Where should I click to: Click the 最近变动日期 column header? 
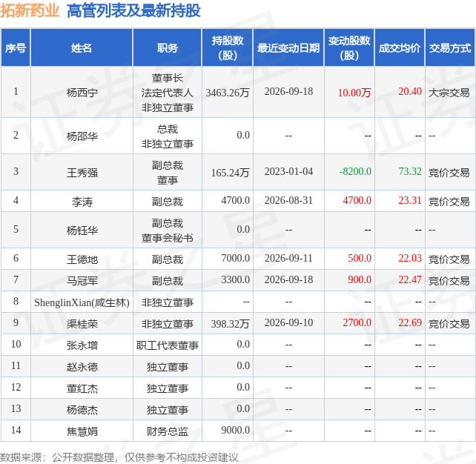288,48
